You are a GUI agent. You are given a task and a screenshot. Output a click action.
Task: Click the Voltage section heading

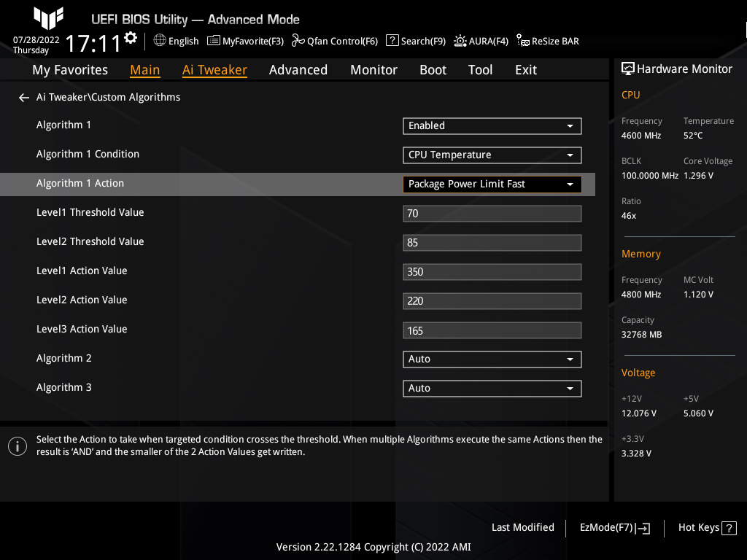coord(638,373)
